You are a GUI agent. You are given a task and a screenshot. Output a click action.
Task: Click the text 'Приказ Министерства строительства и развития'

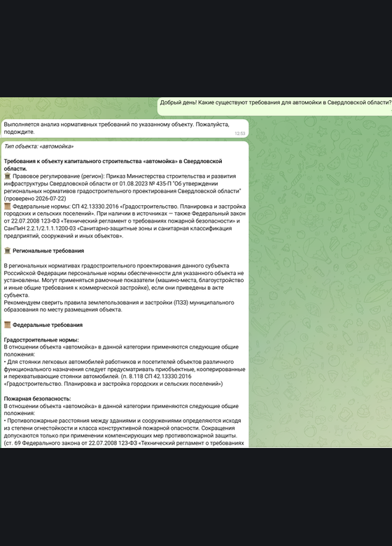coord(171,176)
